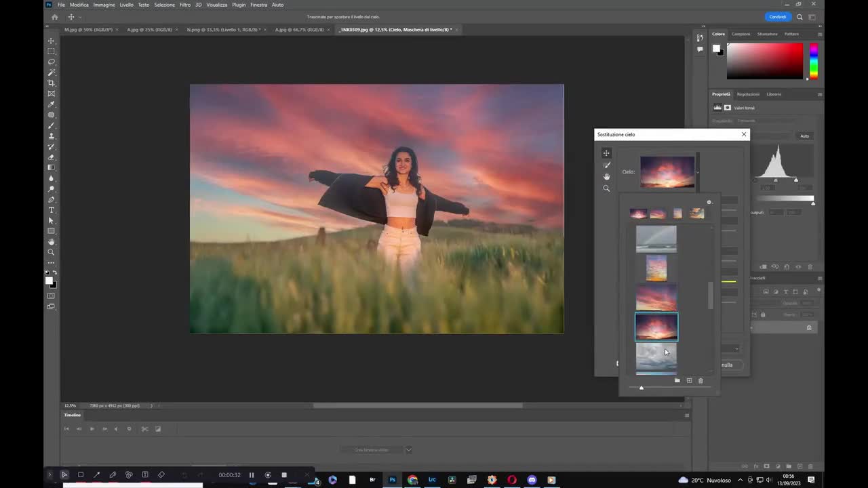Open the Cielo sky preset dropdown arrow

[x=697, y=172]
